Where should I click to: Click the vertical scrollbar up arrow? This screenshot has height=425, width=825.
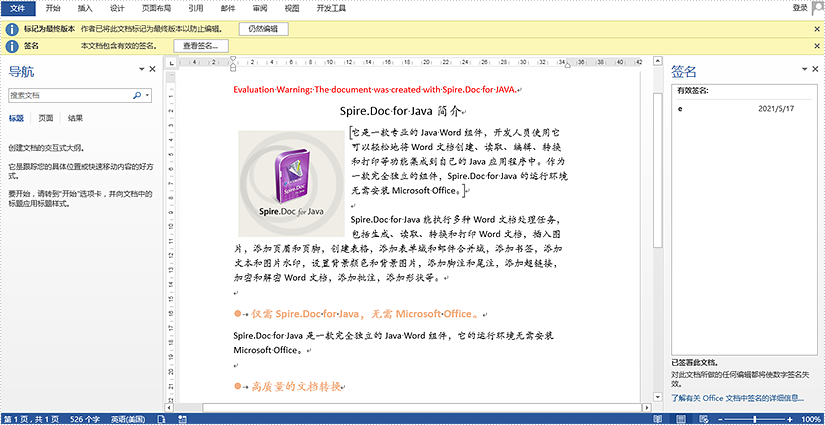[657, 62]
